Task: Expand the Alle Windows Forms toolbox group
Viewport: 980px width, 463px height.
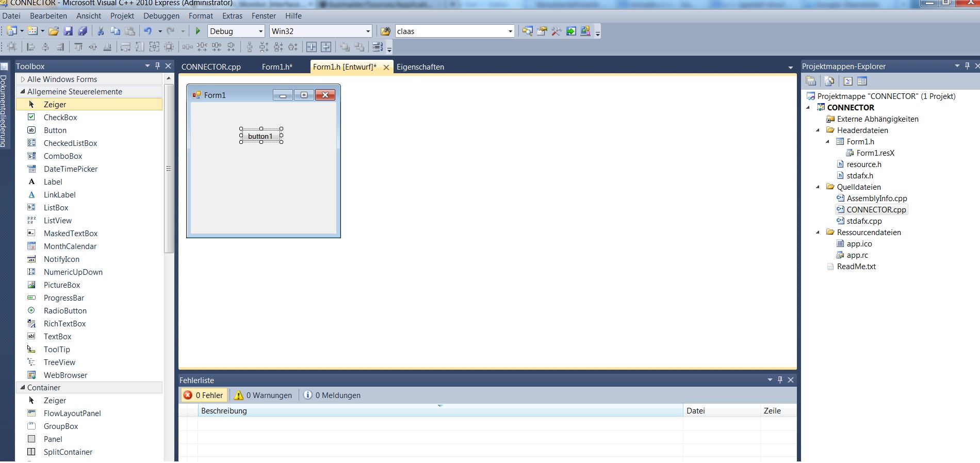Action: coord(23,79)
